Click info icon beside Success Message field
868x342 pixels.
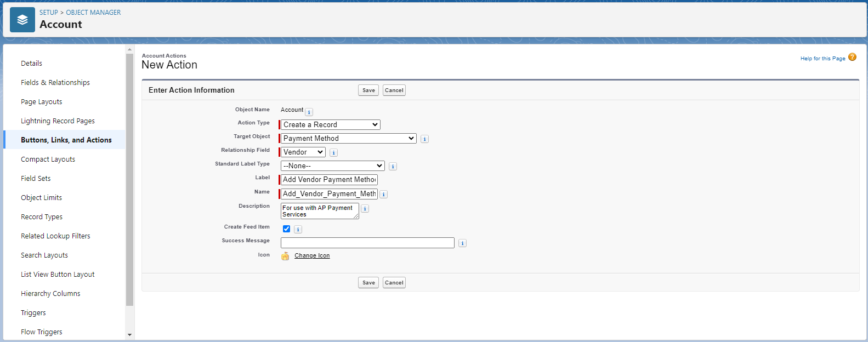coord(462,243)
